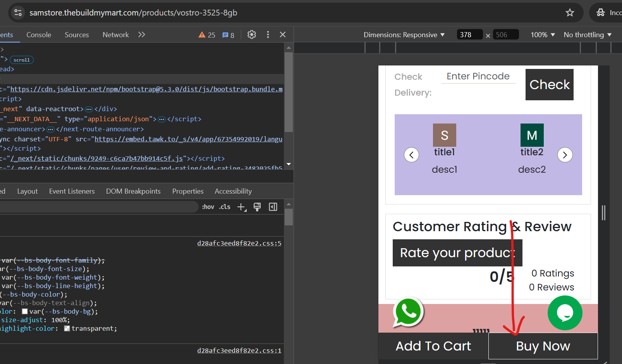Open DevTools settings gear
The width and height of the screenshot is (622, 364).
coord(252,34)
